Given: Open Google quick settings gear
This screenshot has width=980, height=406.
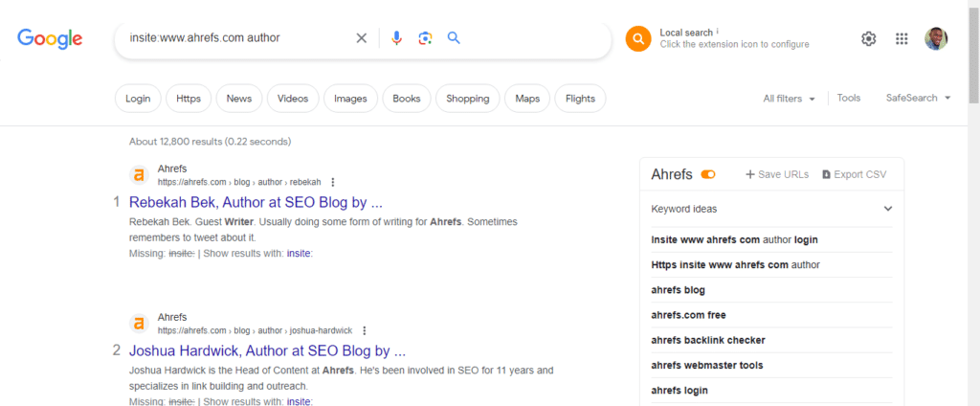Looking at the screenshot, I should tap(869, 39).
